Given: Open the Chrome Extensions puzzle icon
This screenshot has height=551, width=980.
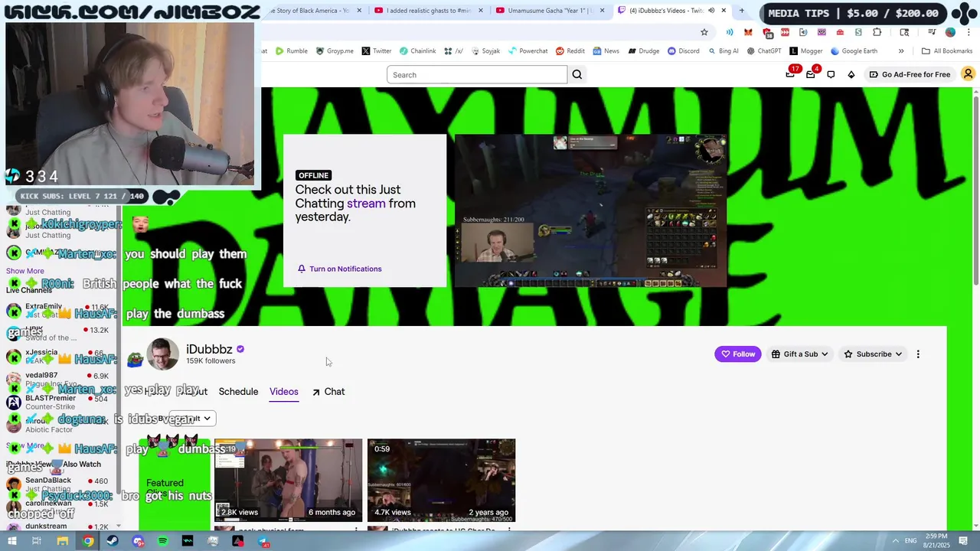Looking at the screenshot, I should [877, 32].
